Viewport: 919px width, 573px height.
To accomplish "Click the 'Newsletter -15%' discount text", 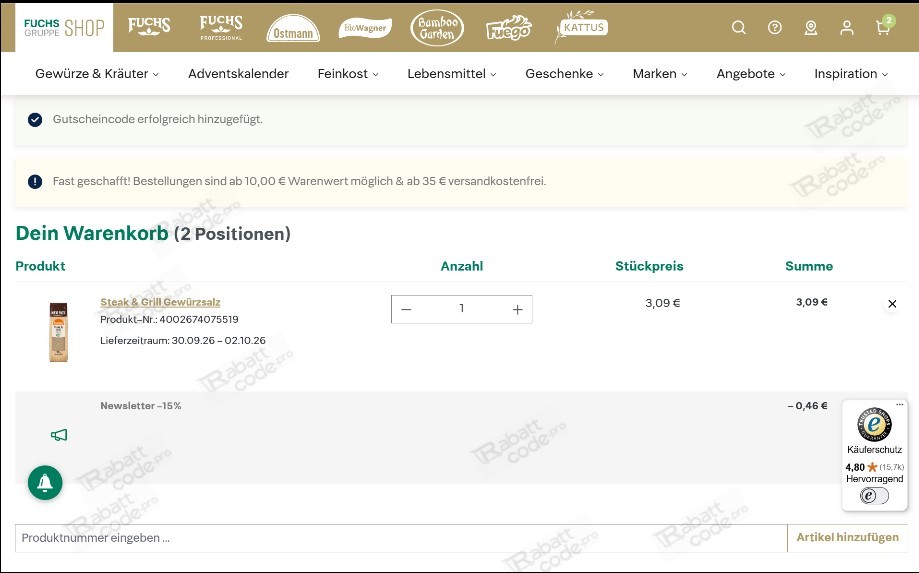I will point(141,405).
